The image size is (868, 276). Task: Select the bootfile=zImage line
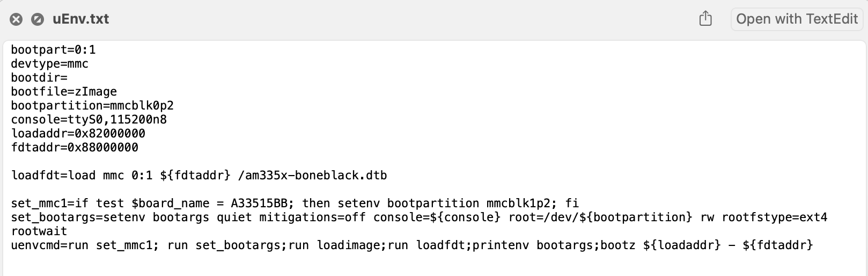64,92
